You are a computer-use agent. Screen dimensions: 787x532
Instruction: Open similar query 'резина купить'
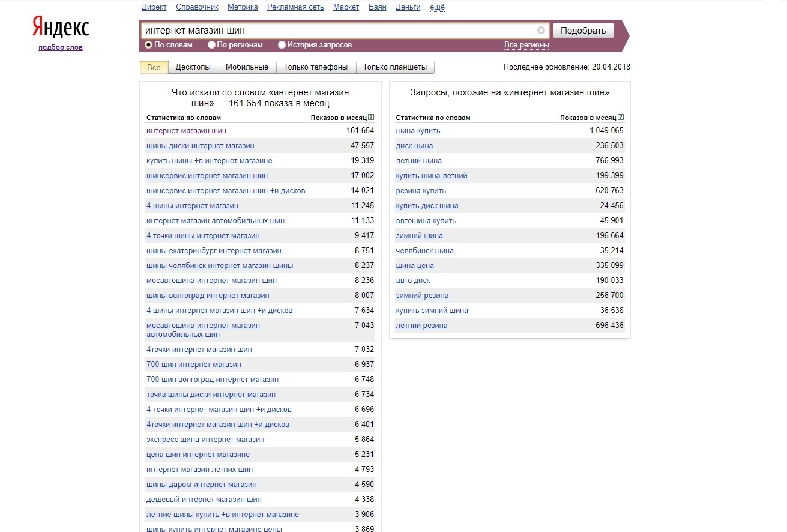421,191
